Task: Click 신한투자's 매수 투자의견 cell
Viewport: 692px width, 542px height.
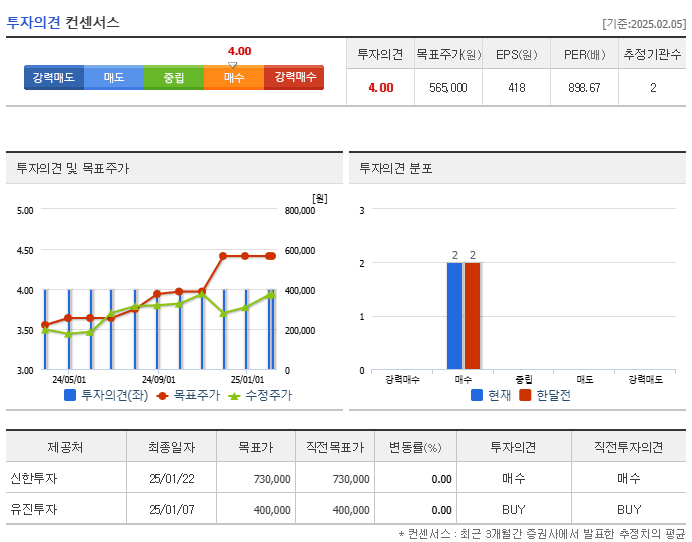Action: (x=514, y=478)
